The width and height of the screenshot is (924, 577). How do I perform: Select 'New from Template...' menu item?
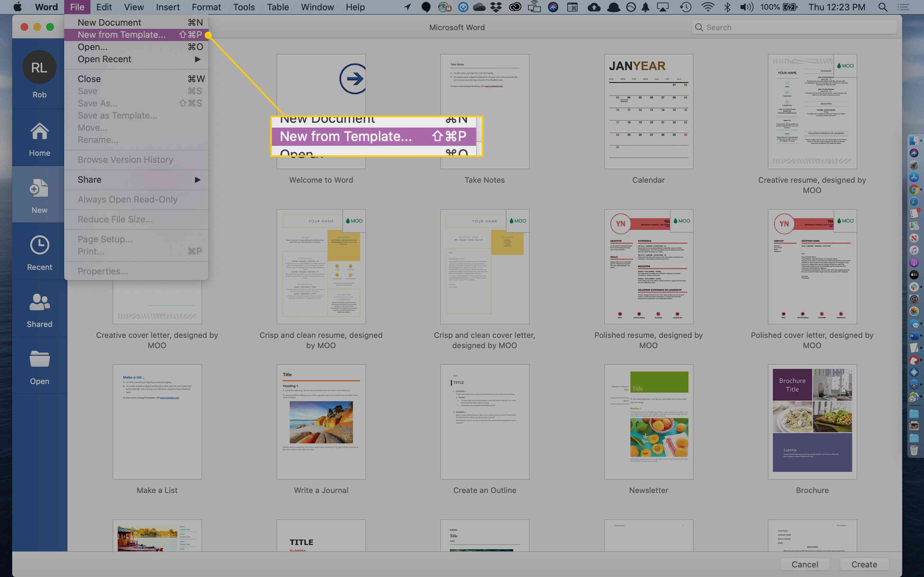[122, 34]
